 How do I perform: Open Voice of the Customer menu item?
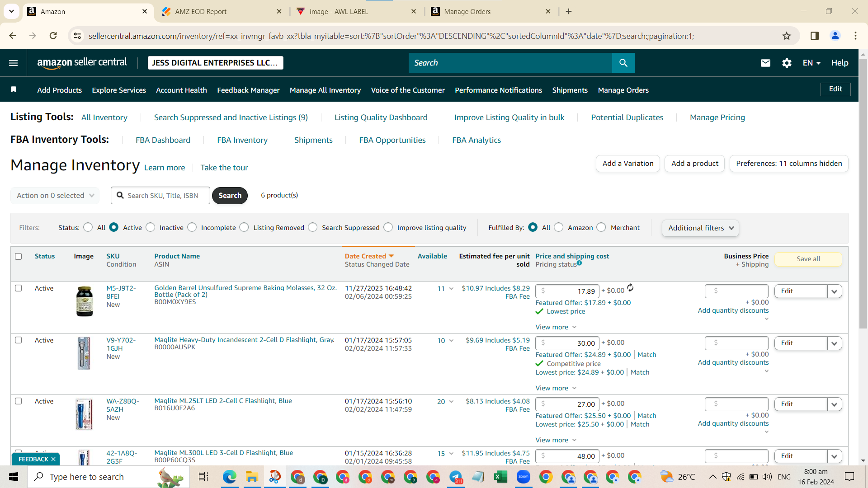pyautogui.click(x=408, y=90)
